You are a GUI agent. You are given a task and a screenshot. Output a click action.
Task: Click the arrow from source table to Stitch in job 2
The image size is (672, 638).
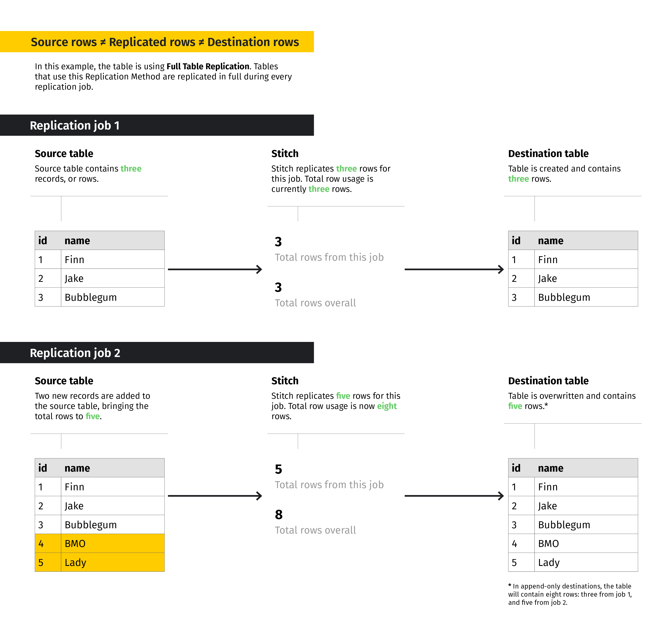215,496
